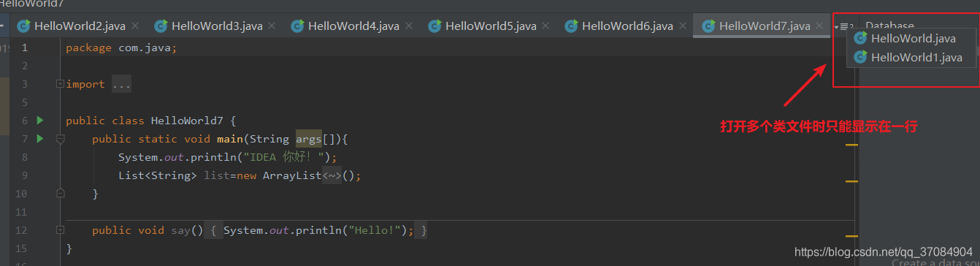This screenshot has height=266, width=980.
Task: Collapse the main method fold marker
Action: (x=60, y=139)
